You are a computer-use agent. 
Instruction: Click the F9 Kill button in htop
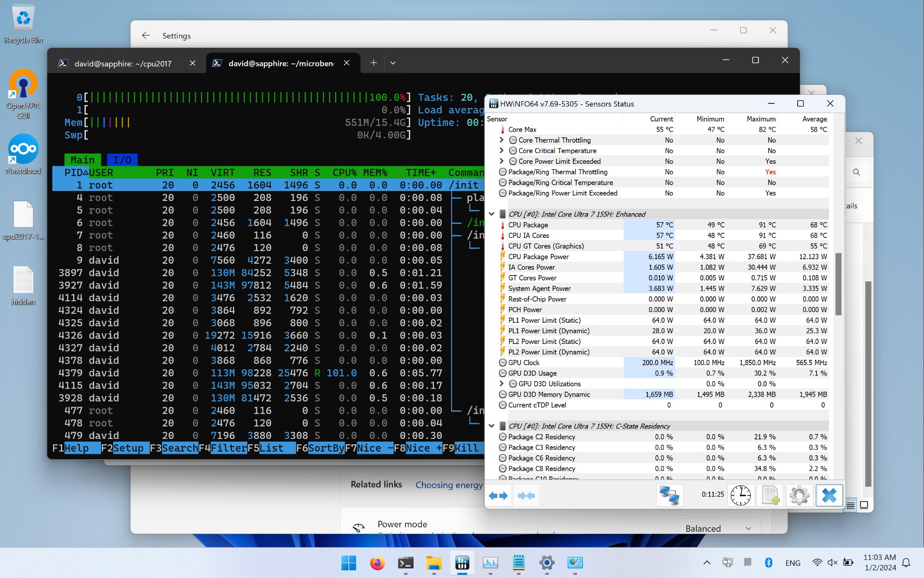click(x=466, y=448)
